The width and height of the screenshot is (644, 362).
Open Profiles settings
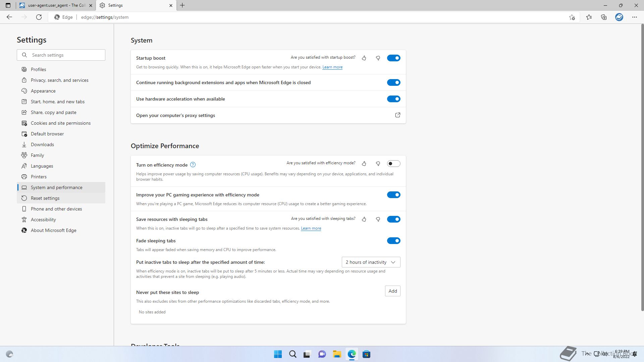coord(61,69)
